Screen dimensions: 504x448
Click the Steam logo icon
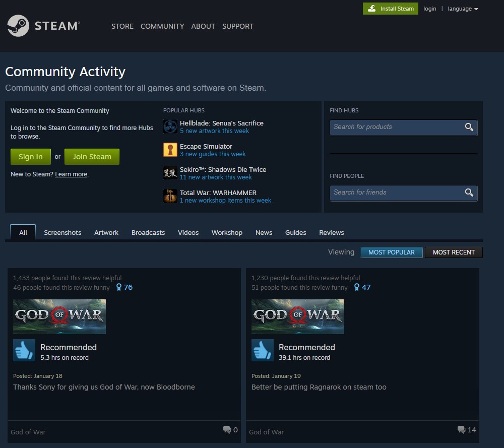[18, 26]
